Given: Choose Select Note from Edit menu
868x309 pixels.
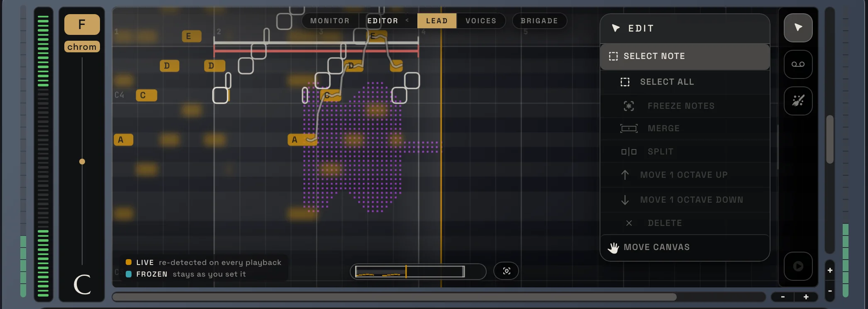Looking at the screenshot, I should [685, 56].
